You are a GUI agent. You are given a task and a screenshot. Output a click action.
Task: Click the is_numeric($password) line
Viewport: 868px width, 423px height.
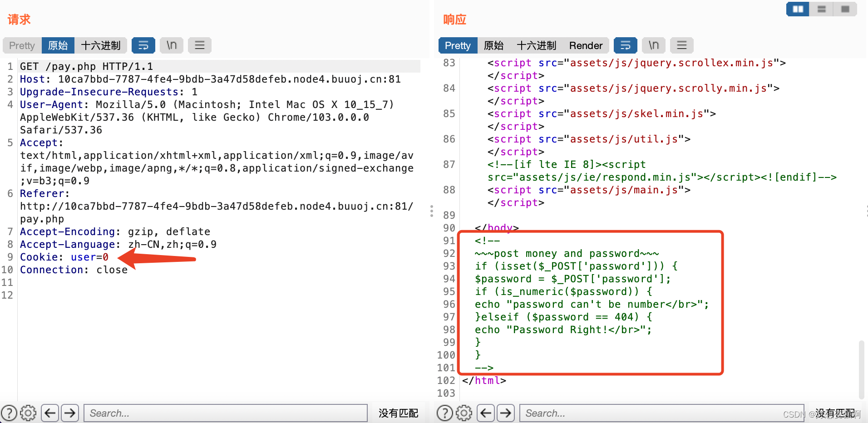coord(563,291)
